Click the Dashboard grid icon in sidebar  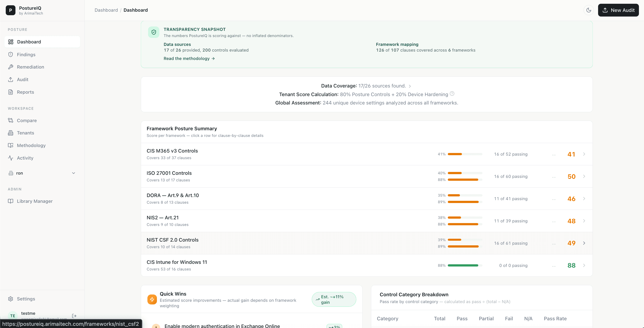[x=11, y=42]
